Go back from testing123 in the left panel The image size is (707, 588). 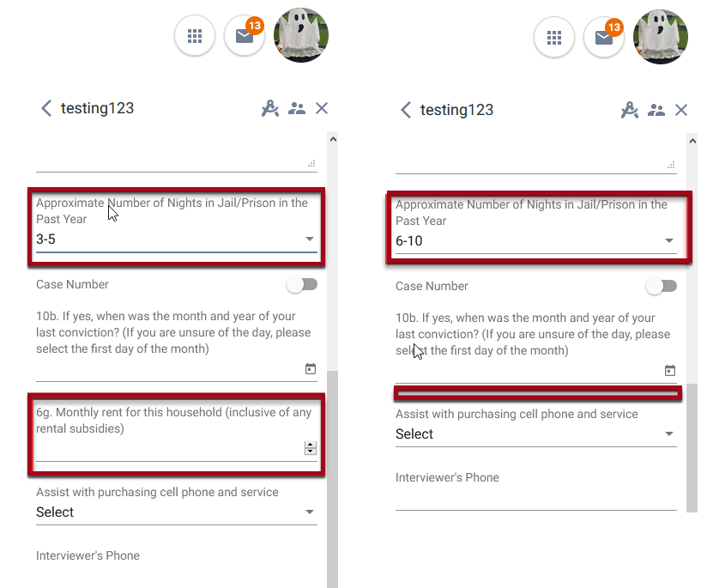point(46,108)
